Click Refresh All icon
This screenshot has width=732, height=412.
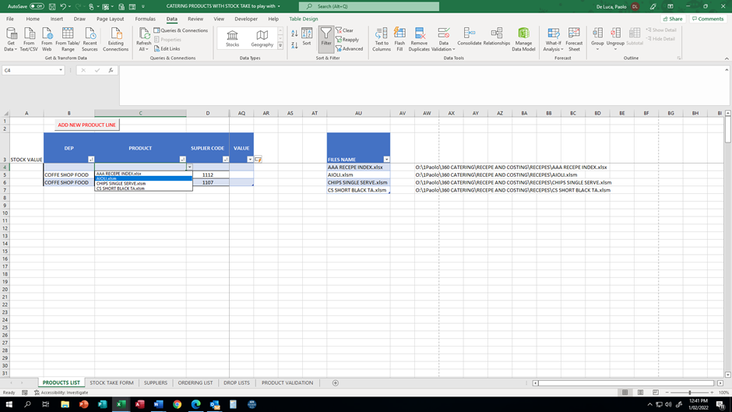coord(144,39)
